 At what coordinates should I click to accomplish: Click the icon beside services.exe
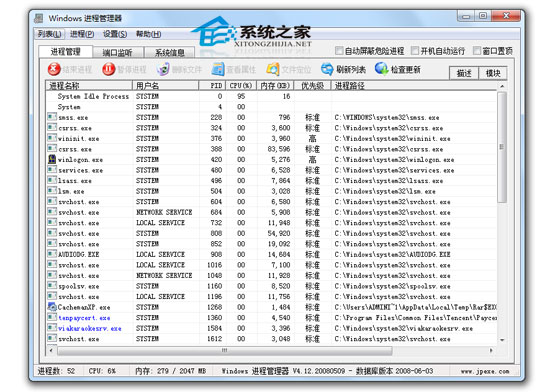[x=52, y=170]
